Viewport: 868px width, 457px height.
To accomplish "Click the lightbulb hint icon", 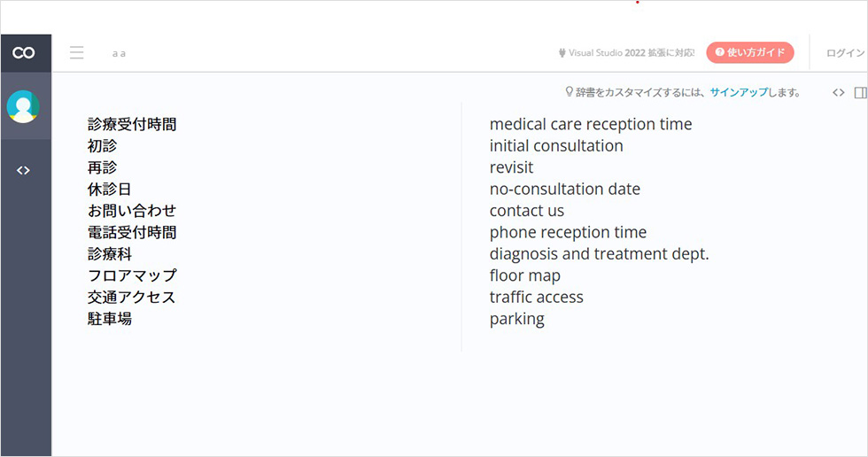I will pos(569,92).
